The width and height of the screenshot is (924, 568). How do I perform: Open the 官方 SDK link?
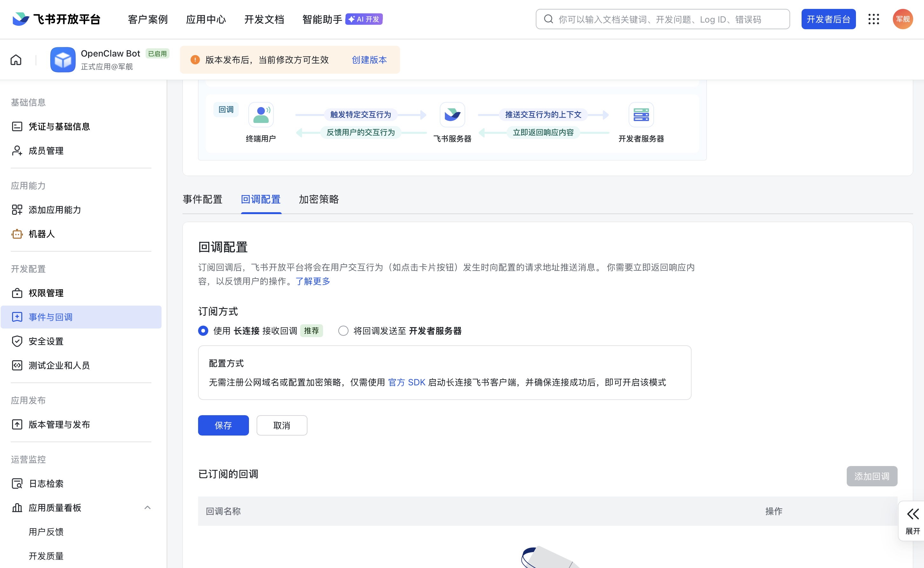(406, 382)
